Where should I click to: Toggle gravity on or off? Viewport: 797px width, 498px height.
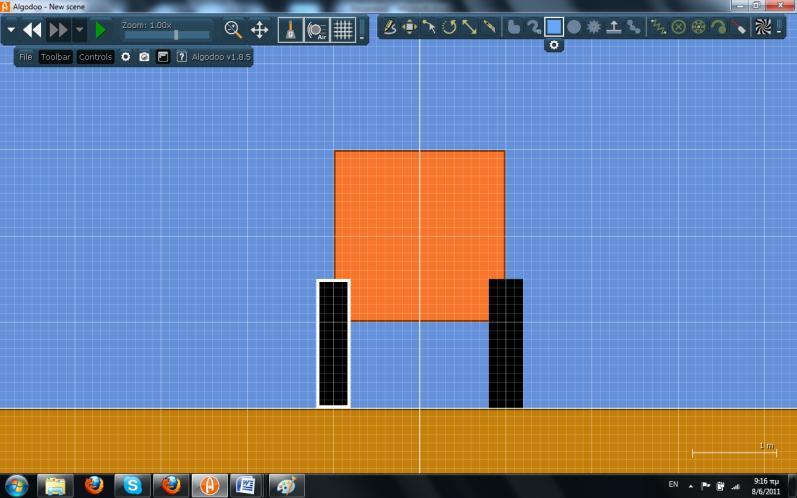[x=291, y=30]
